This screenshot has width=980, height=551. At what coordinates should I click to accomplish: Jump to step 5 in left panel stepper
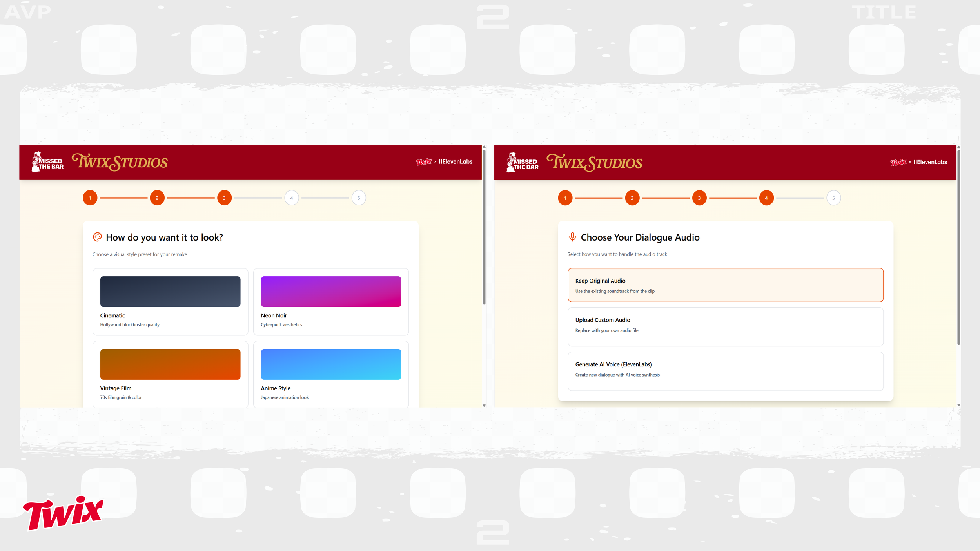coord(359,198)
